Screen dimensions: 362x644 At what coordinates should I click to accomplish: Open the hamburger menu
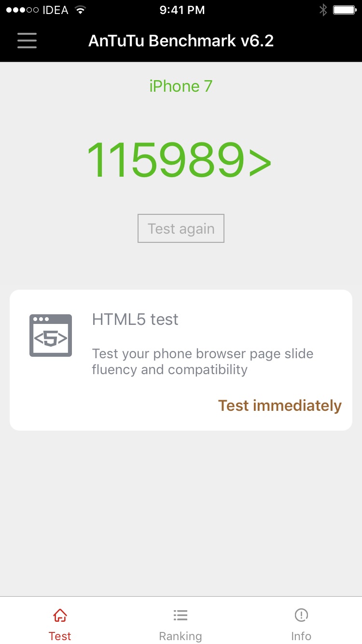27,41
